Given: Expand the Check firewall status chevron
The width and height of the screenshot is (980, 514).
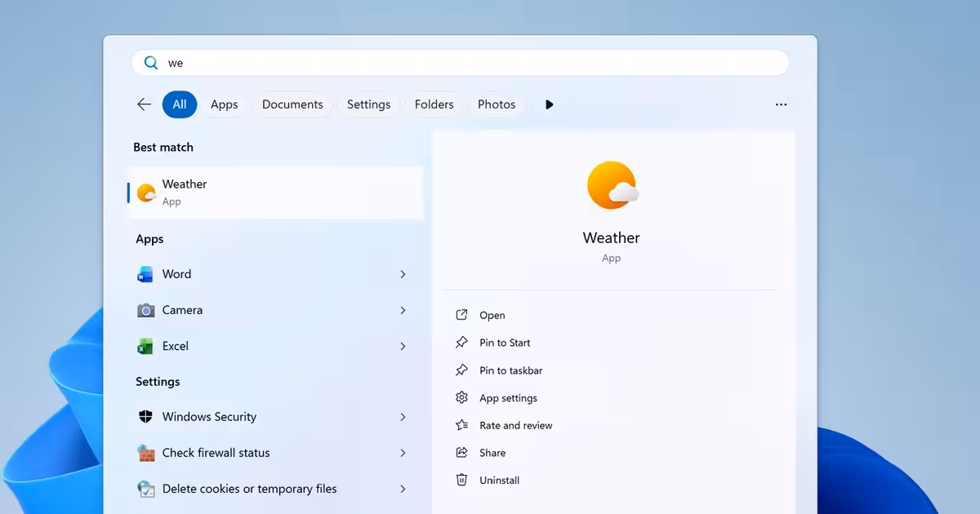Looking at the screenshot, I should point(403,452).
